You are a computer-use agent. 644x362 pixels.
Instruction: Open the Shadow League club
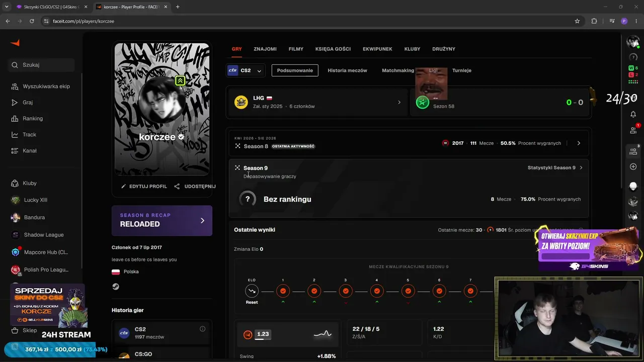[x=37, y=235]
